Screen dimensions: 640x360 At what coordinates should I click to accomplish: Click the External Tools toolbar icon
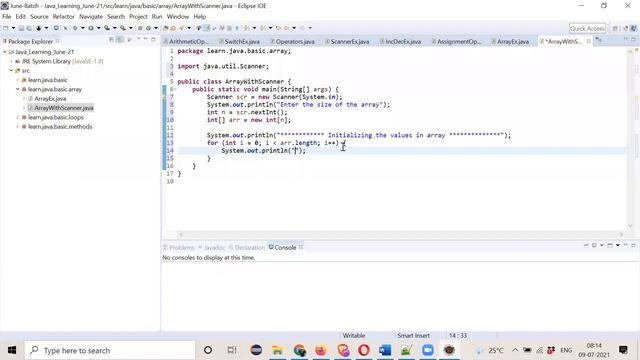coord(122,28)
